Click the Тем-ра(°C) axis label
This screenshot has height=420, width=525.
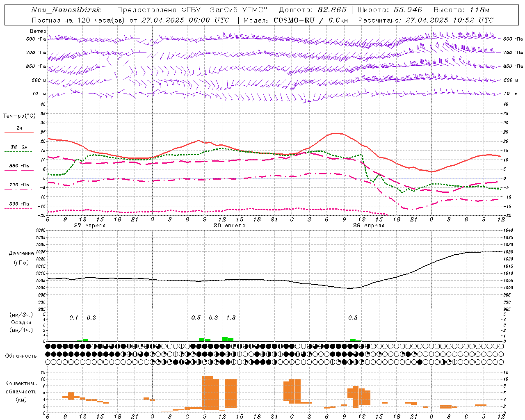click(x=19, y=116)
